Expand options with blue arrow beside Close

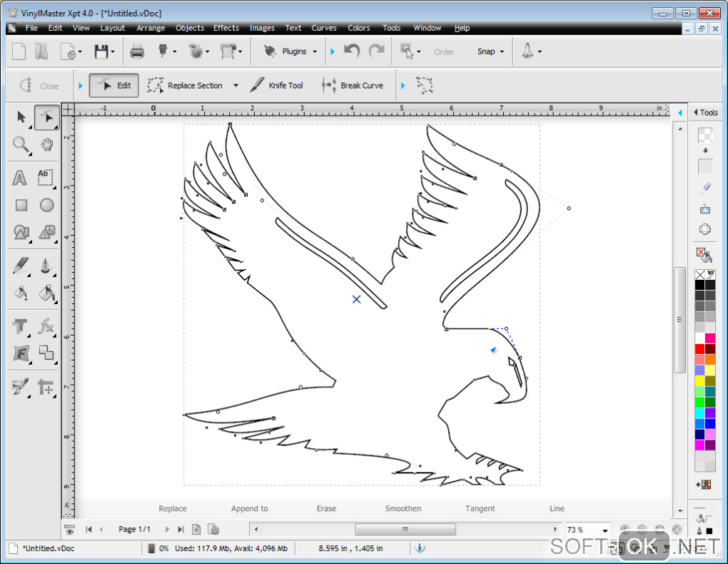point(81,86)
